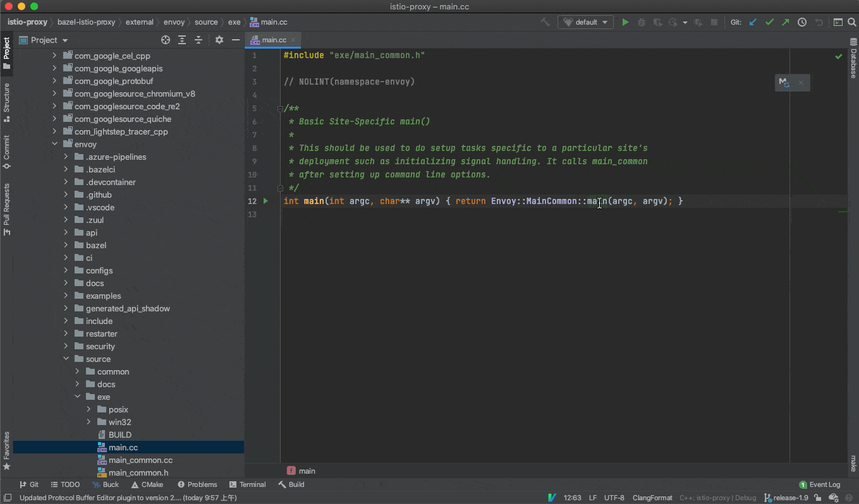This screenshot has width=859, height=504.
Task: Click the Search Everywhere magnifier icon
Action: pos(851,22)
